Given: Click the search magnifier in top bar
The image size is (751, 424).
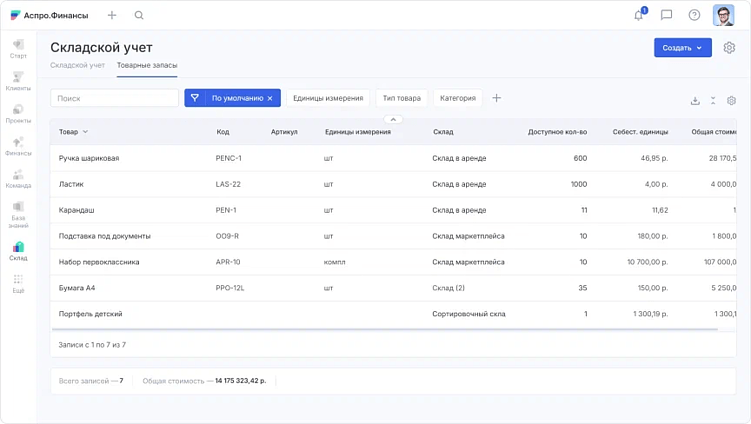Looking at the screenshot, I should click(139, 15).
